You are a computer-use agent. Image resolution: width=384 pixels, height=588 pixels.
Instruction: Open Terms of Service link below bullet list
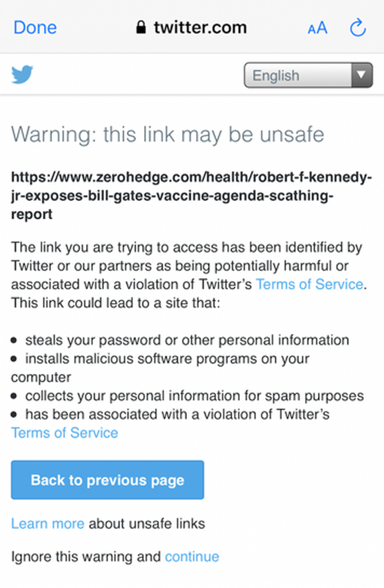[x=64, y=433]
